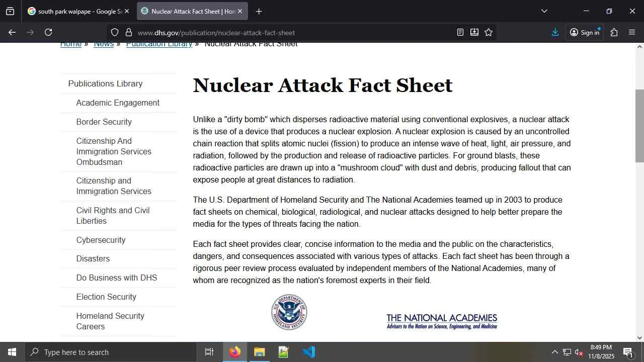The height and width of the screenshot is (362, 644).
Task: Show hidden system tray icons
Action: tap(554, 352)
